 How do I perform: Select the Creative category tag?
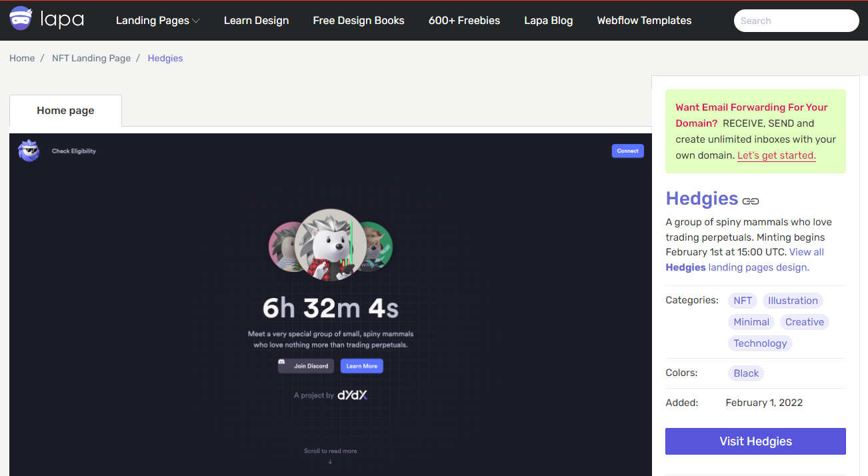(805, 322)
